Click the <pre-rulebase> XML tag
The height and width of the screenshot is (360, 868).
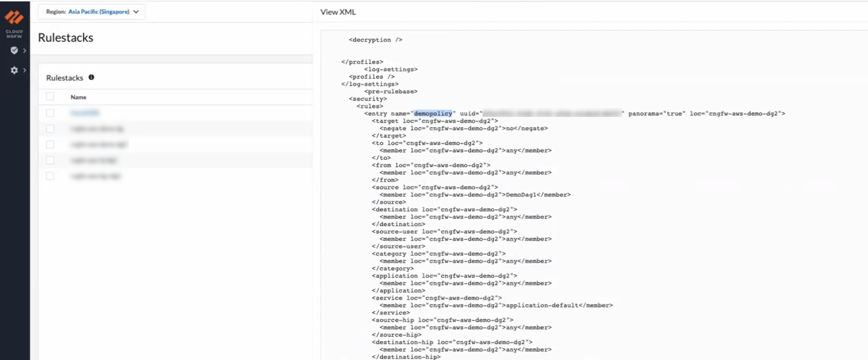click(391, 91)
